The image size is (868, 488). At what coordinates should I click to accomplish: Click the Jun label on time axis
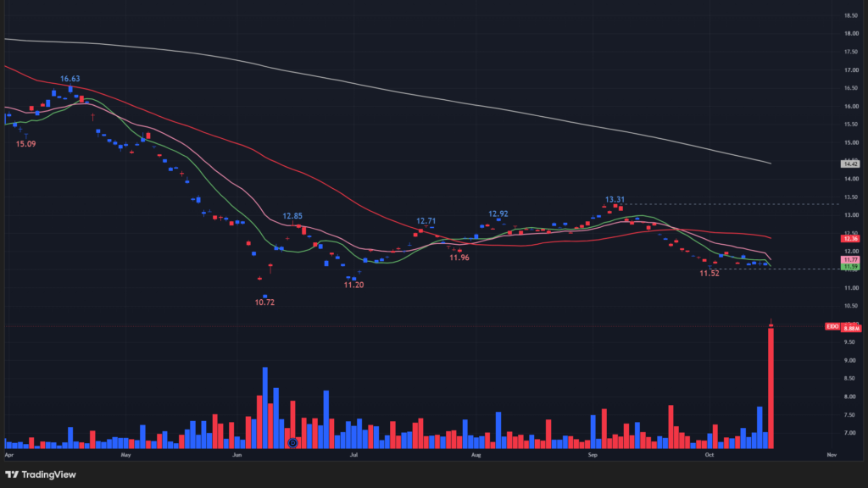tap(237, 455)
